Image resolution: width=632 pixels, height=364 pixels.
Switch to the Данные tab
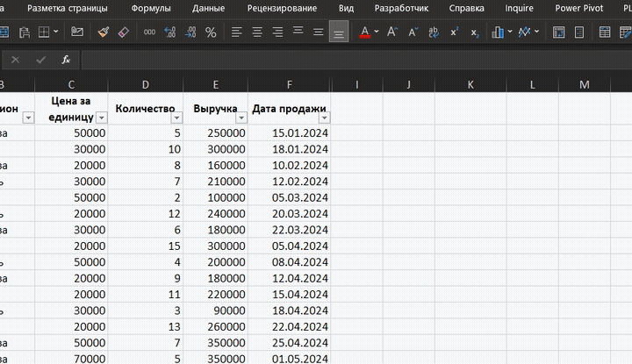click(x=208, y=8)
